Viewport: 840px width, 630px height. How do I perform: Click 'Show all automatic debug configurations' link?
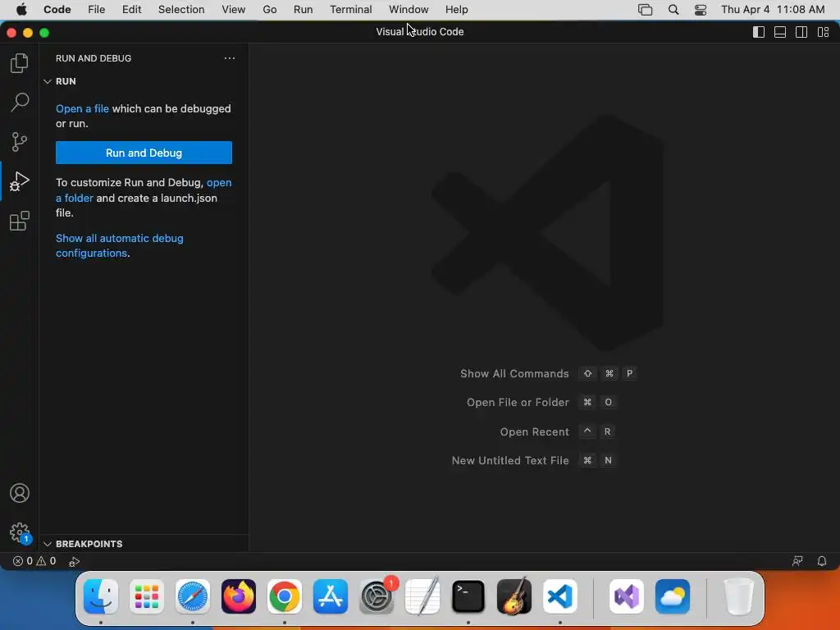tap(120, 245)
